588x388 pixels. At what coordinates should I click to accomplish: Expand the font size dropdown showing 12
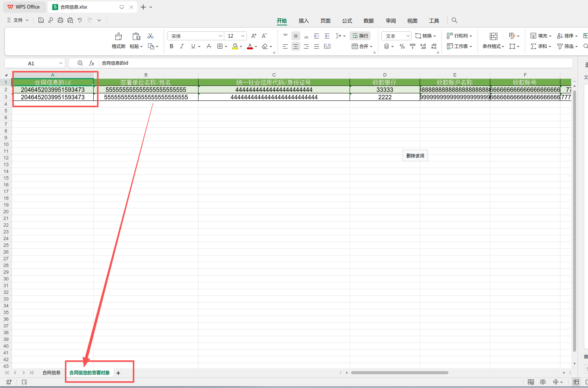(x=243, y=36)
